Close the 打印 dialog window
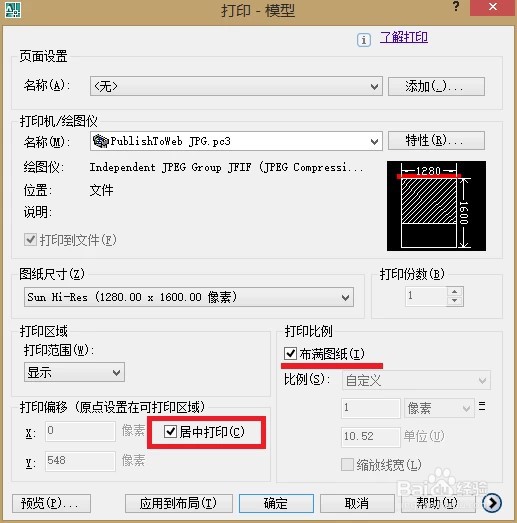 pyautogui.click(x=492, y=7)
